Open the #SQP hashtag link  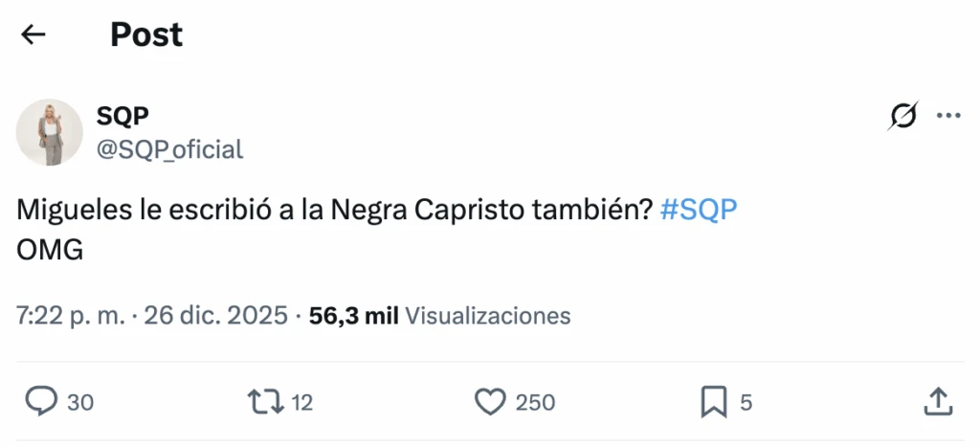(x=699, y=212)
